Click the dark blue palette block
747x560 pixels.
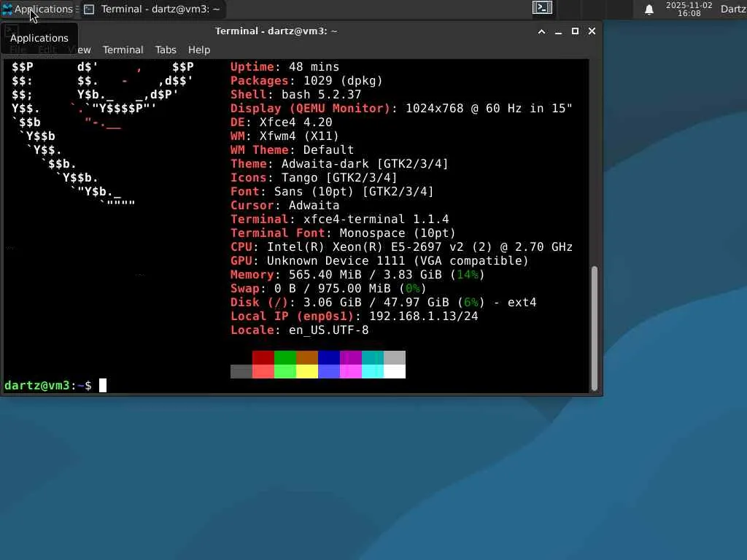pyautogui.click(x=329, y=357)
